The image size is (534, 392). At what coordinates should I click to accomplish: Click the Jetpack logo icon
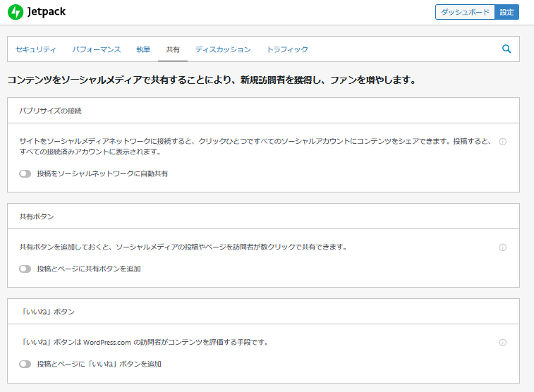point(15,12)
